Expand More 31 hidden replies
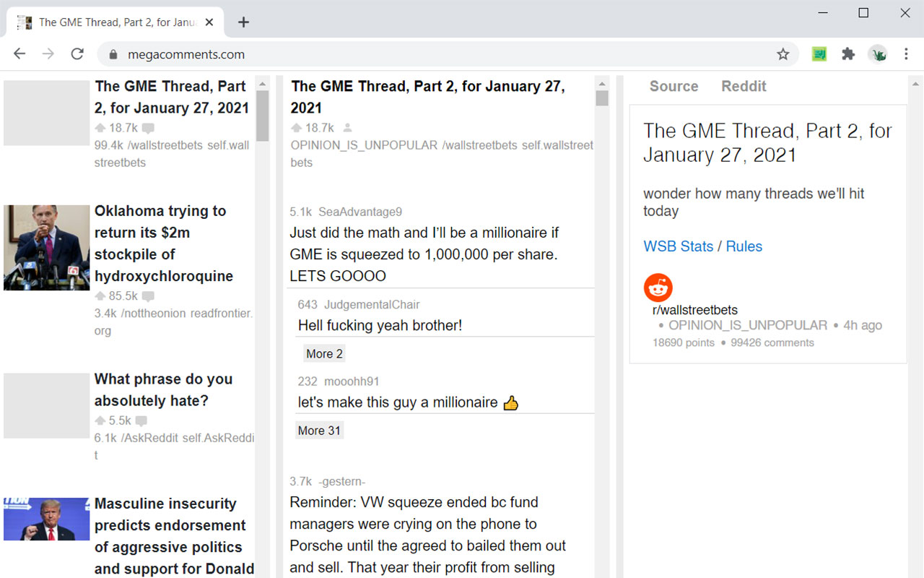Image resolution: width=924 pixels, height=578 pixels. point(319,430)
